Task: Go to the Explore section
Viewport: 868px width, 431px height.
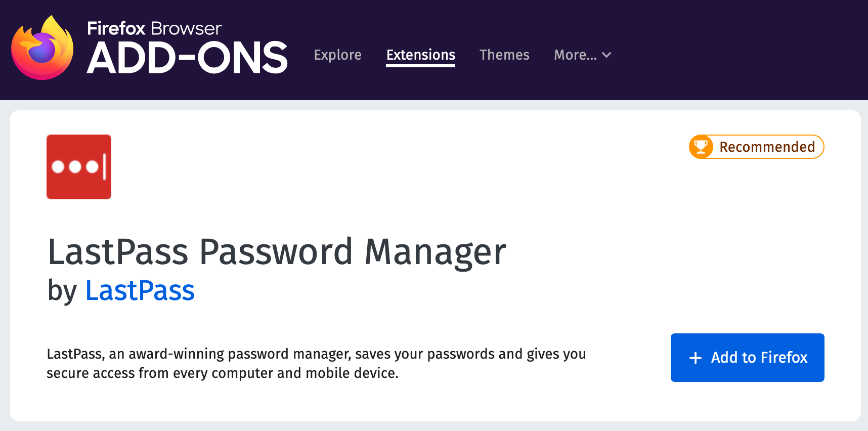Action: pyautogui.click(x=337, y=55)
